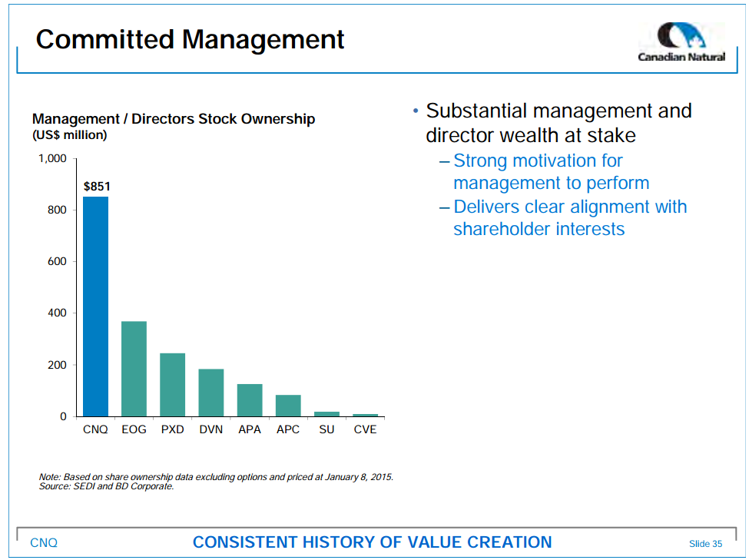This screenshot has width=749, height=560.
Task: Click the '800' y-axis value
Action: (57, 210)
